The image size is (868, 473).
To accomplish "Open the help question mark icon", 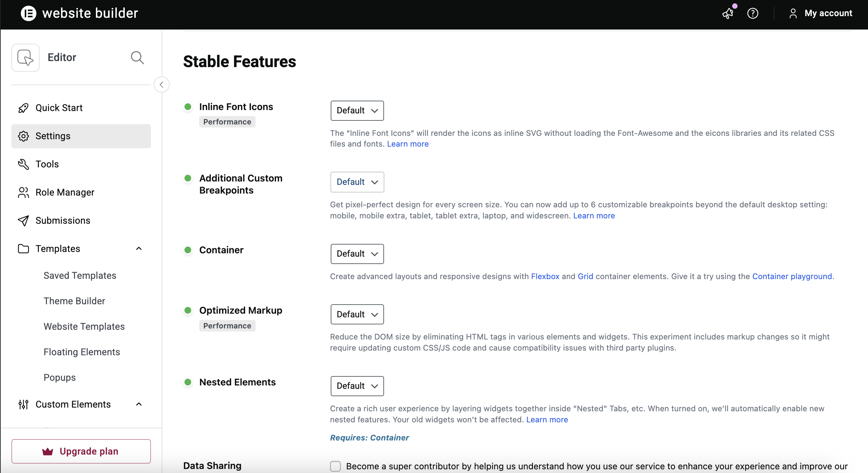I will pos(752,13).
